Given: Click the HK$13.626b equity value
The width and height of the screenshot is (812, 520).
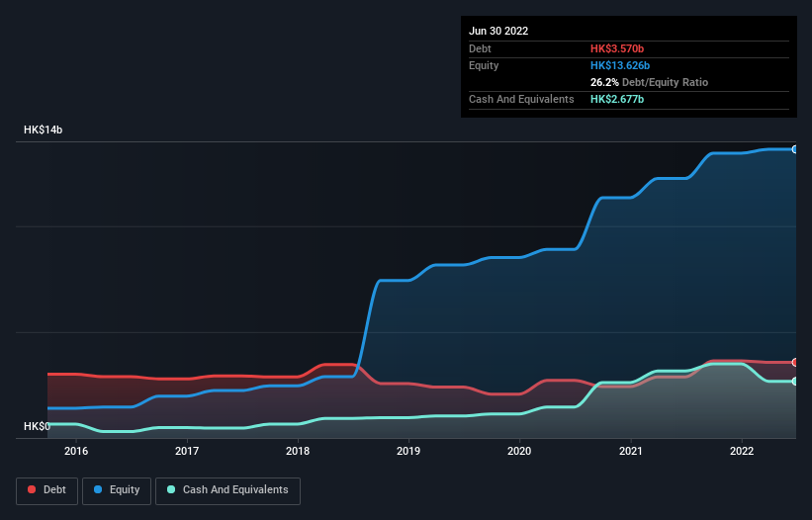Looking at the screenshot, I should pos(620,65).
